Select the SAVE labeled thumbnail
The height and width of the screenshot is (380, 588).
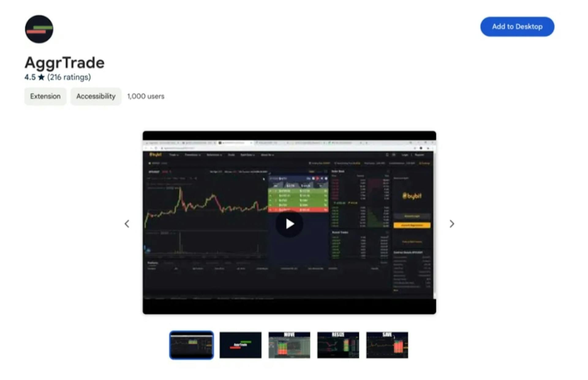387,344
